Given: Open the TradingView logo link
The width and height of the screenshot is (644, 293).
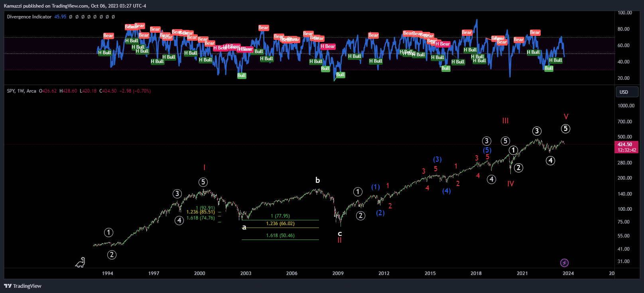Looking at the screenshot, I should [x=23, y=286].
